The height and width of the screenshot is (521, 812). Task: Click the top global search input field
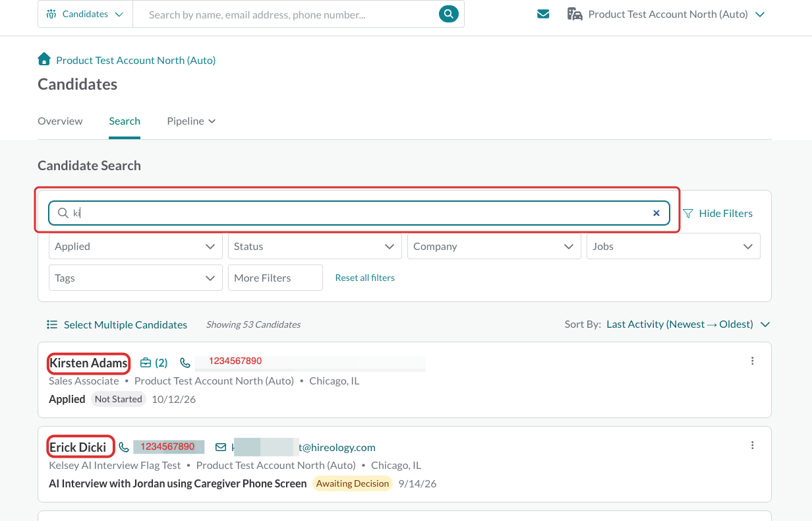point(286,14)
